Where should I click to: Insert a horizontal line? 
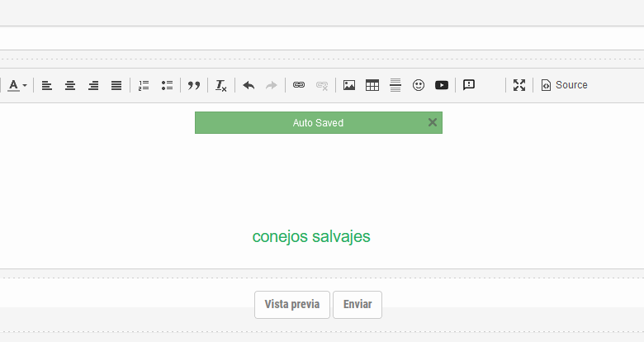click(x=395, y=85)
